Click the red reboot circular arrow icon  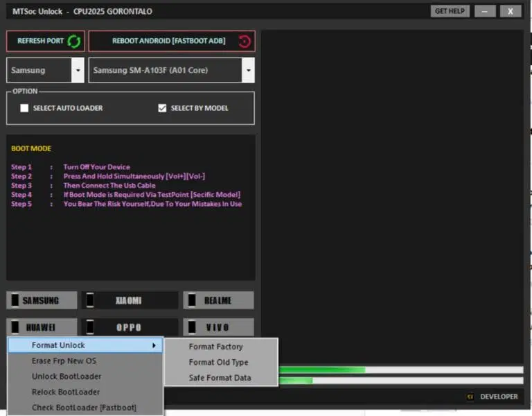point(245,42)
